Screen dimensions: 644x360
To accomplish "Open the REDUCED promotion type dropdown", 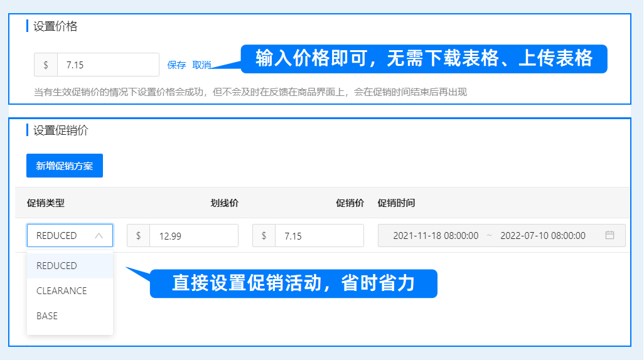I will [70, 236].
